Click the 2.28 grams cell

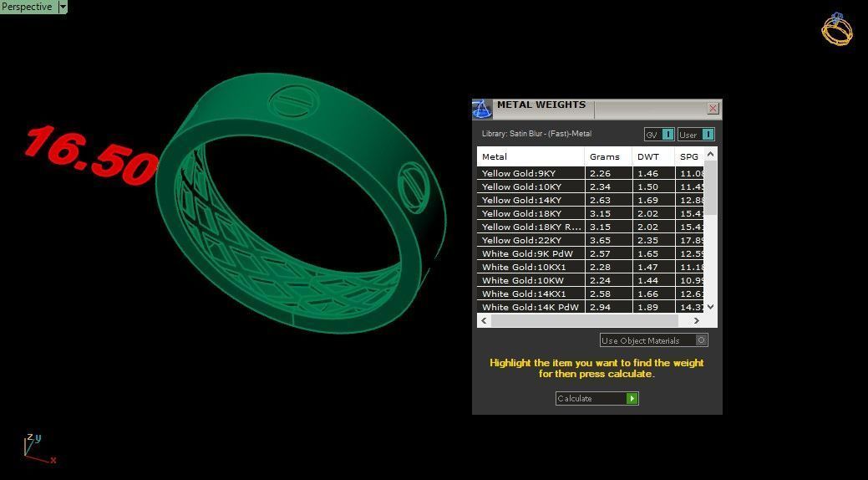coord(608,267)
